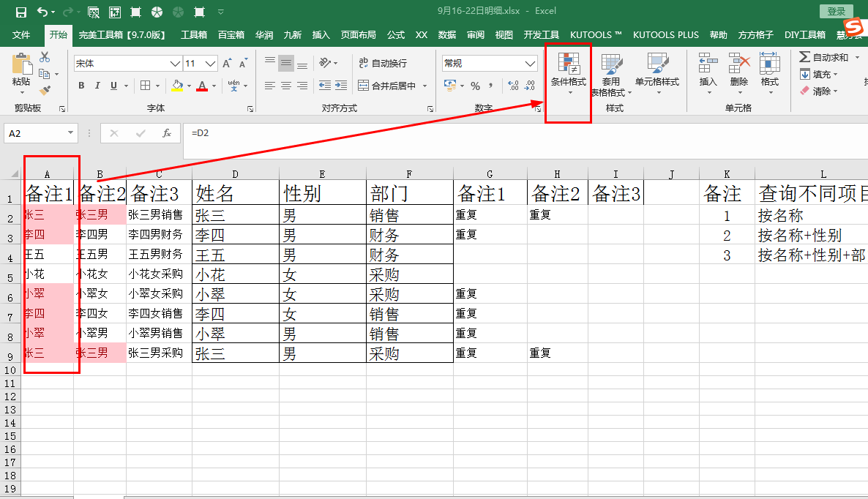Screen dimensions: 868x499
Task: Click the decrease decimal icon
Action: point(530,86)
